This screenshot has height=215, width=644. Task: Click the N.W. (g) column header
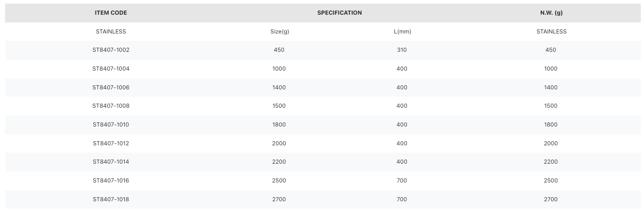click(551, 13)
